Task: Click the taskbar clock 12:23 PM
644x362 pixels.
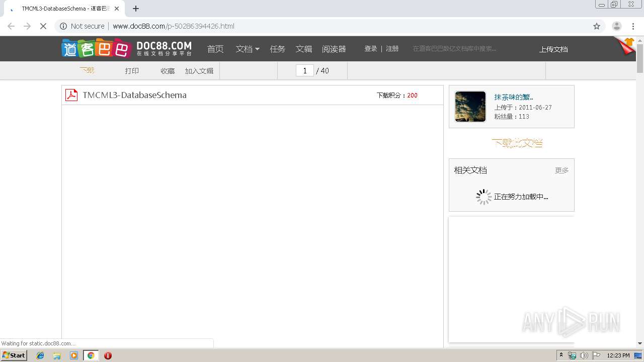Action: tap(618, 355)
